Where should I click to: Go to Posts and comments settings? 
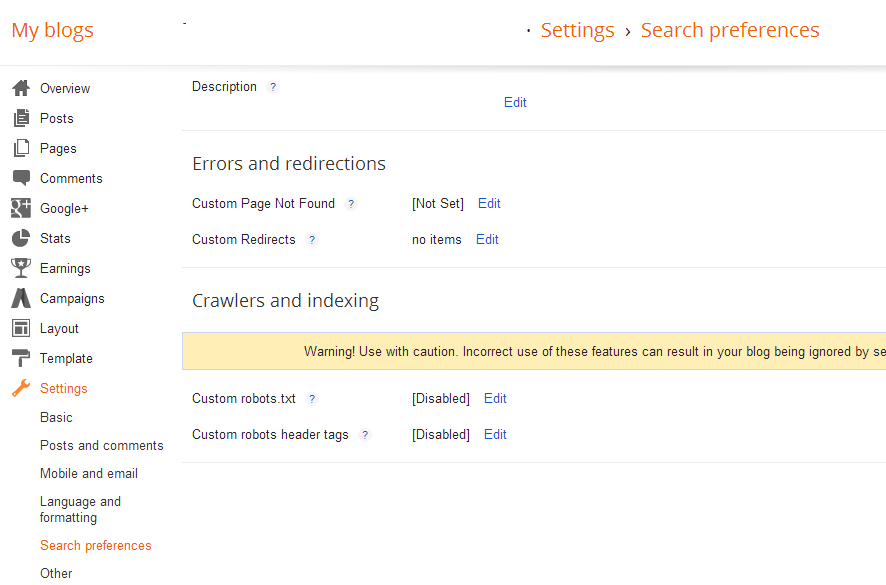coord(102,445)
